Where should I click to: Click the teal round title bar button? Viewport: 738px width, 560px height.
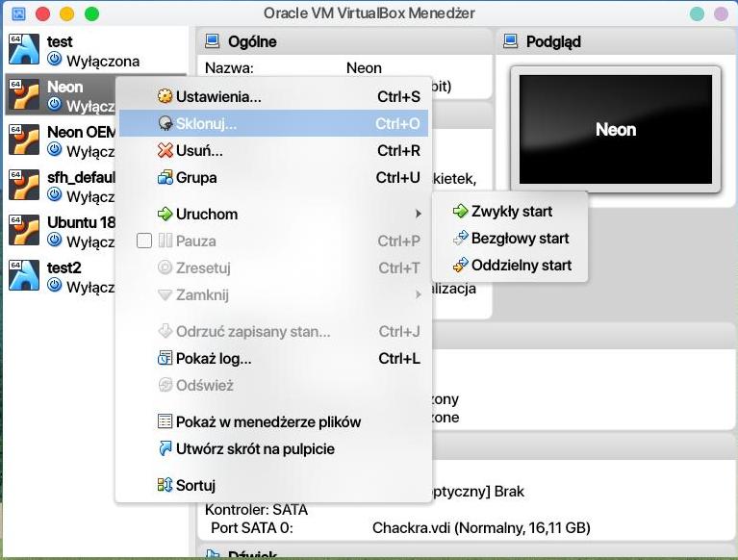(x=697, y=13)
